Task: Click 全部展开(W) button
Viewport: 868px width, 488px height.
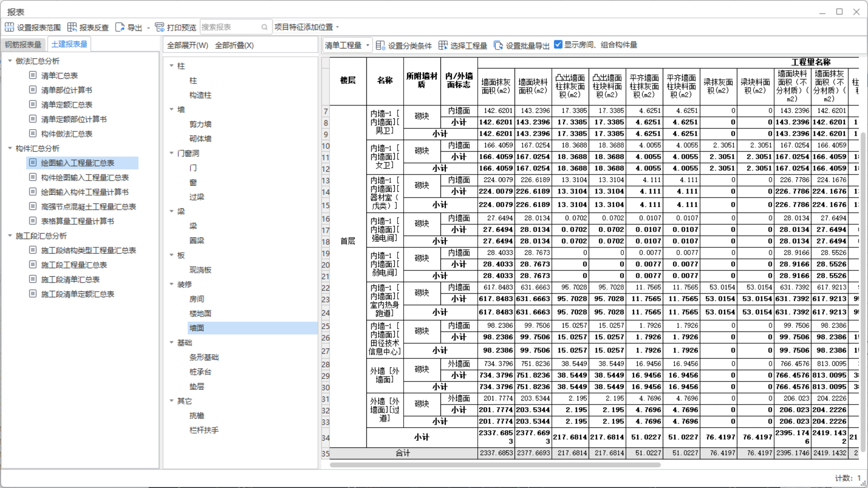Action: 187,45
